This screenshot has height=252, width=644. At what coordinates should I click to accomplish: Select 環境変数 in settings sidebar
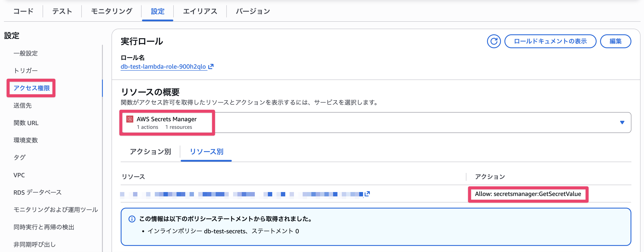(25, 140)
